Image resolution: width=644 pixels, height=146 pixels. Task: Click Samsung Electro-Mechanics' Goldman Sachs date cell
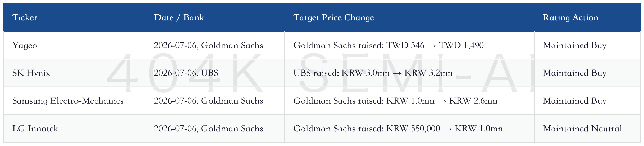pos(215,101)
